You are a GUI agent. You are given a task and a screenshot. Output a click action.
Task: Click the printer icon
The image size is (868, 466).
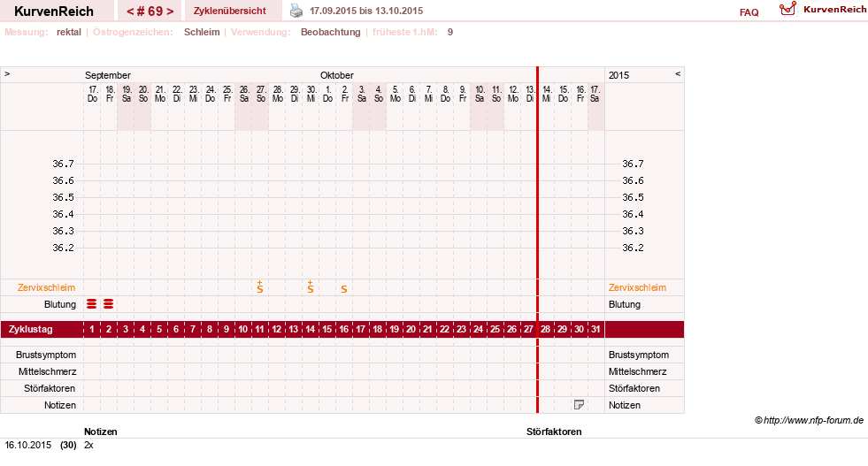tap(296, 11)
